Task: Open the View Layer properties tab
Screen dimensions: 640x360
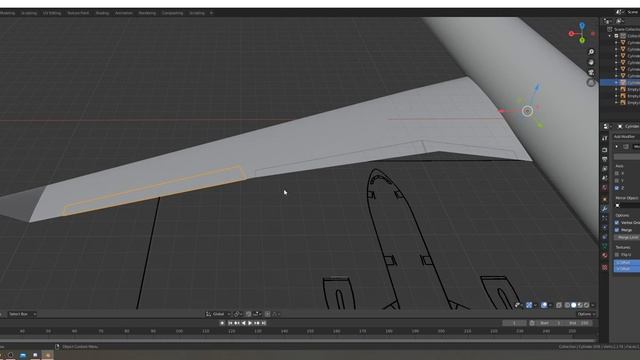Action: point(604,169)
